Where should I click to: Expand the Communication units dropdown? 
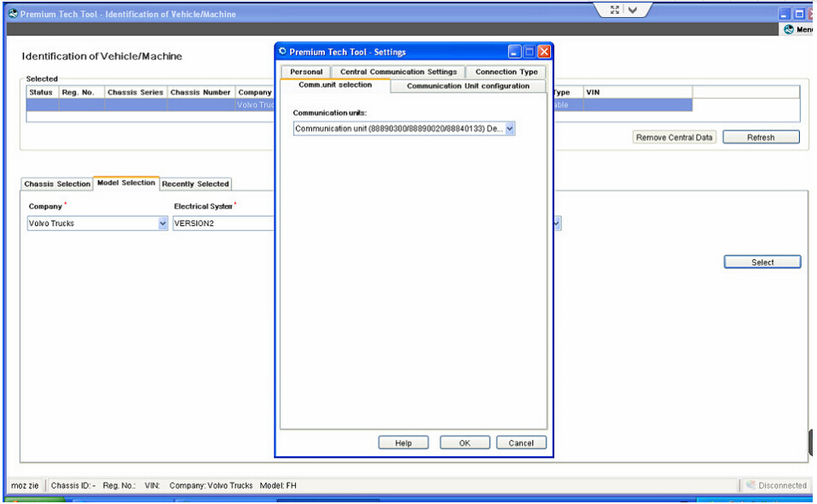pos(510,129)
